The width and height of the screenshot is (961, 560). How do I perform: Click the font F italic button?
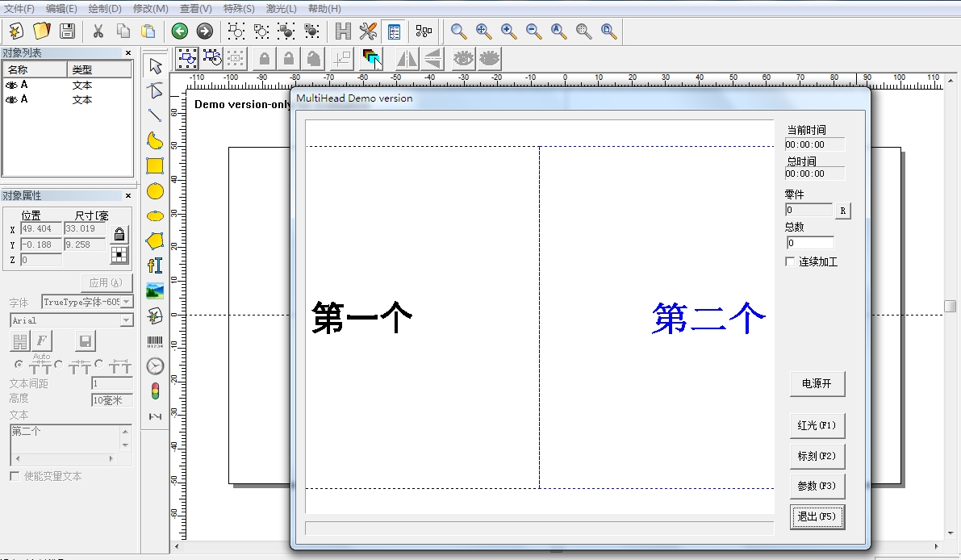pos(42,341)
